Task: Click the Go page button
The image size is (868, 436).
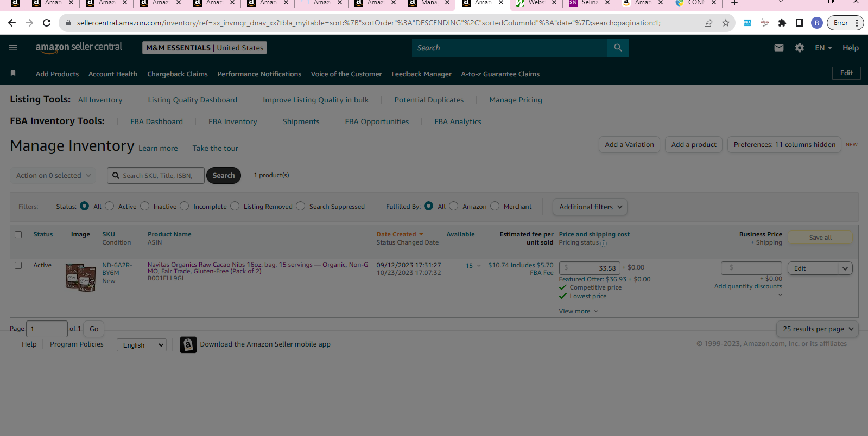Action: point(94,329)
